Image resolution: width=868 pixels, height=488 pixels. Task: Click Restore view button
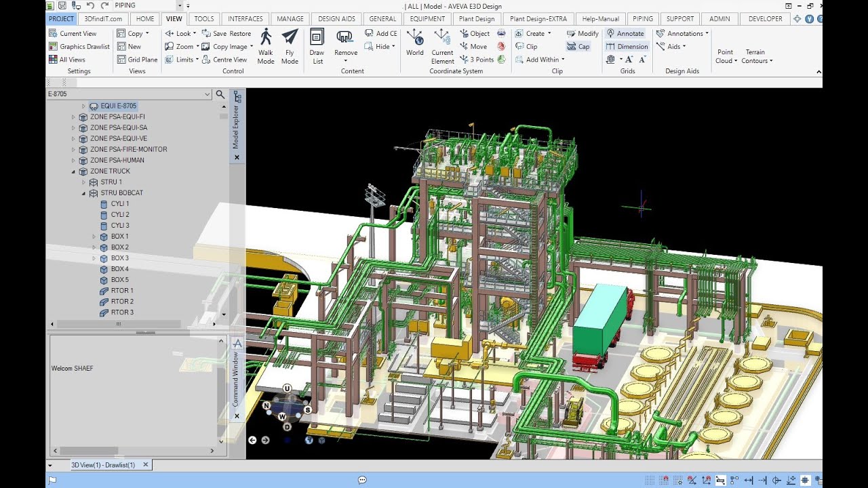point(240,33)
